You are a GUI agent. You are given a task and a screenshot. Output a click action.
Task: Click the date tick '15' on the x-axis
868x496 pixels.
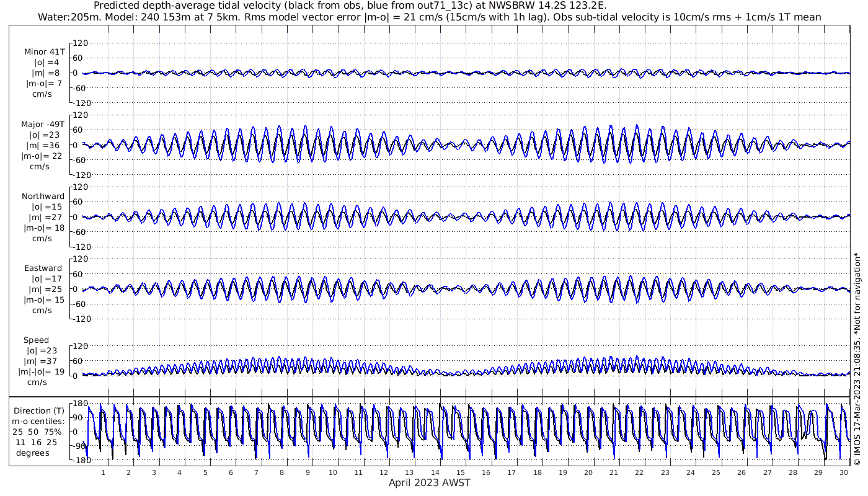pos(460,472)
